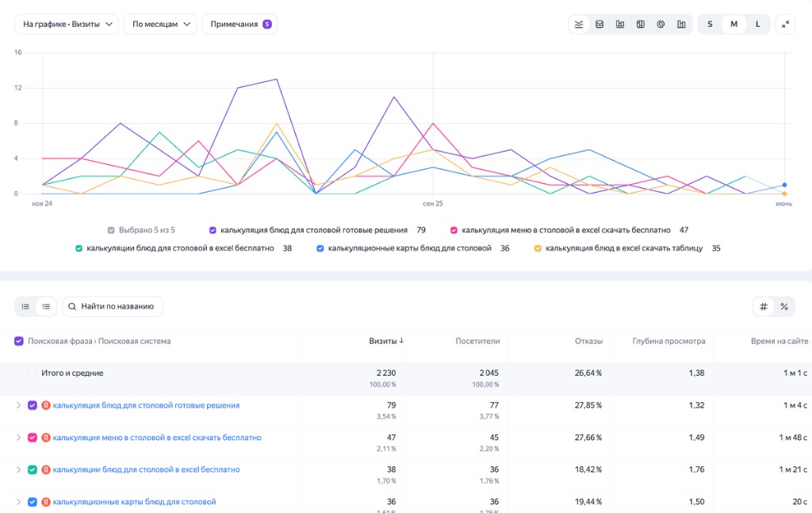Image resolution: width=812 pixels, height=513 pixels.
Task: Uncheck the purple 'готовые решения' table row checkbox
Action: pos(32,405)
